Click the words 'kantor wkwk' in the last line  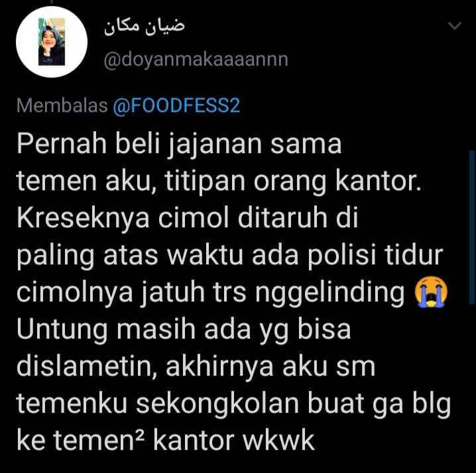coord(234,441)
